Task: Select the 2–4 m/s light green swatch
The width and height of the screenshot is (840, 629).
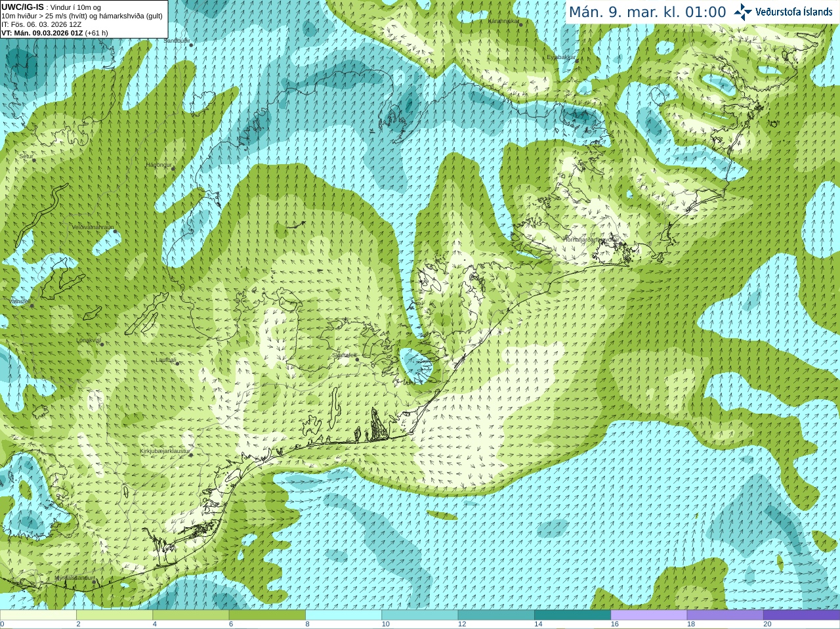Action: coord(114,615)
